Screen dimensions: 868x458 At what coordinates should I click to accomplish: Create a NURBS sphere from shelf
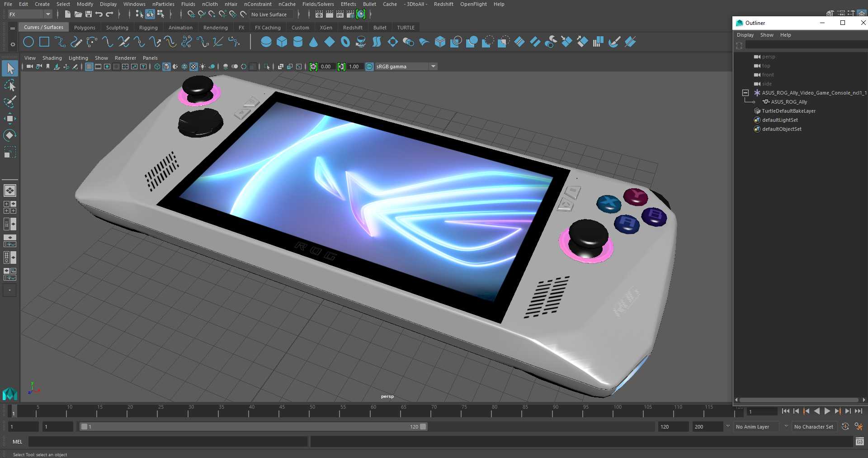click(x=266, y=42)
